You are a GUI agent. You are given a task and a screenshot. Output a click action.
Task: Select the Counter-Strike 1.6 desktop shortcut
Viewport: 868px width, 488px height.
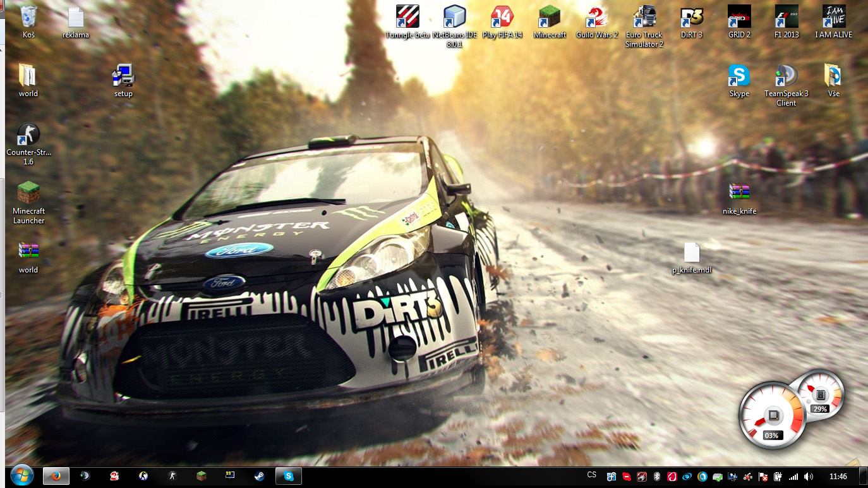[x=28, y=135]
